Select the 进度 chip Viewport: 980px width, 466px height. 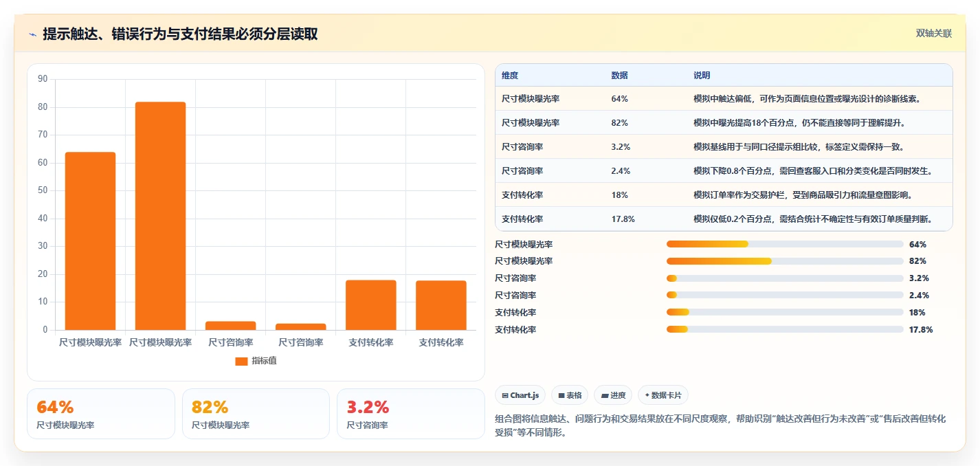(613, 395)
